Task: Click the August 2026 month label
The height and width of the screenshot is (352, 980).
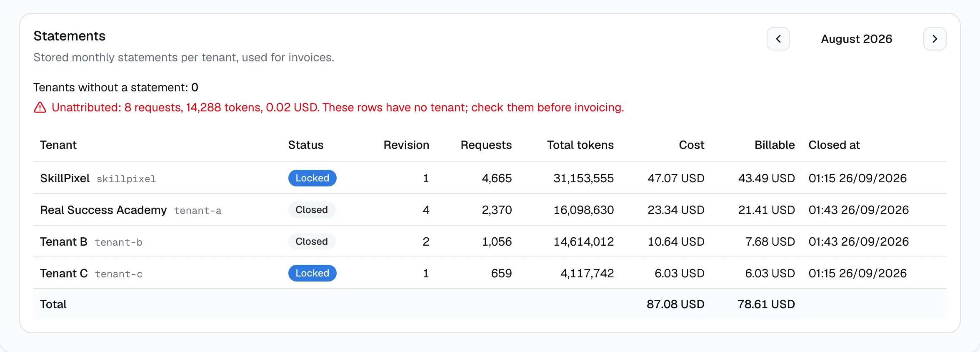Action: (856, 39)
